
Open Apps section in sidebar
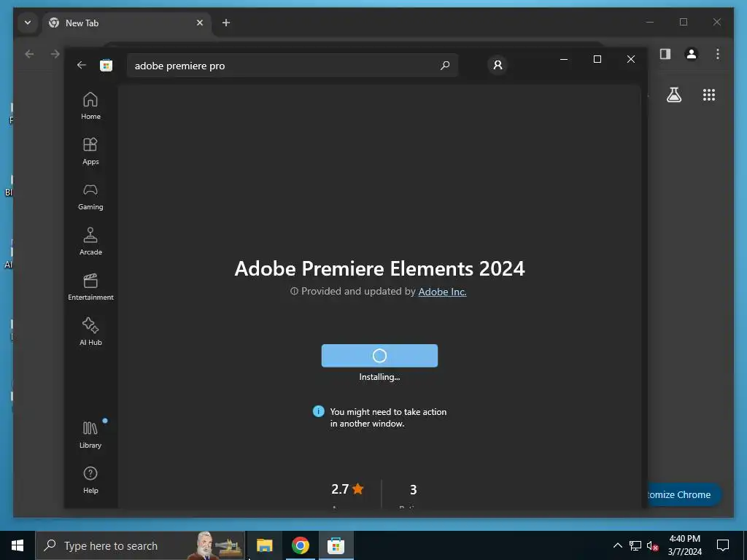point(90,151)
